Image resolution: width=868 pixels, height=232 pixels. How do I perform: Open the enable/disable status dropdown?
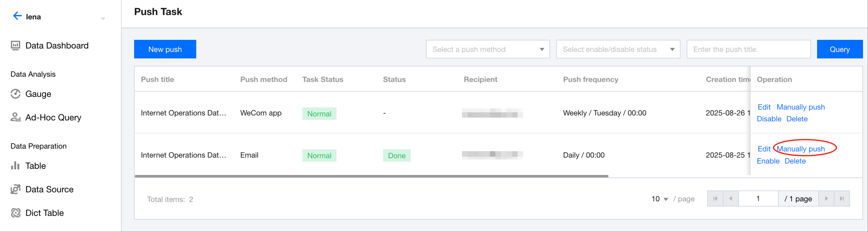point(618,49)
